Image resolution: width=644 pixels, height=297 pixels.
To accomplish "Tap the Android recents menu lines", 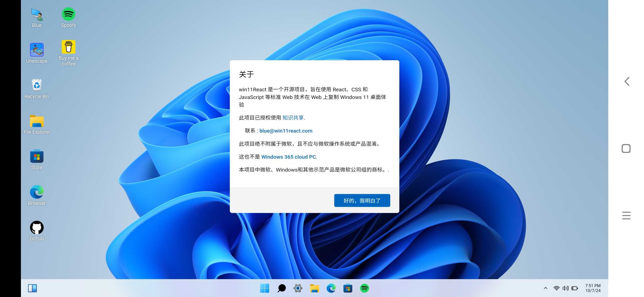I will point(626,215).
